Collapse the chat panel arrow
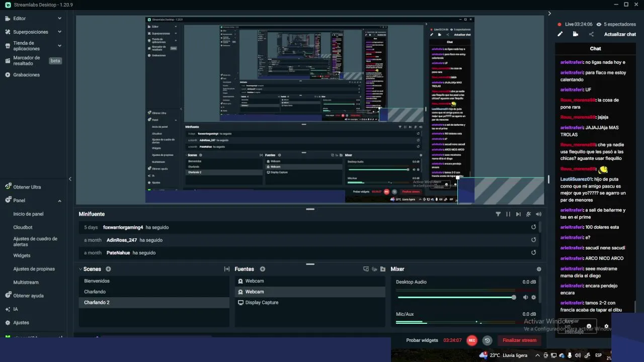Image resolution: width=644 pixels, height=362 pixels. [549, 14]
